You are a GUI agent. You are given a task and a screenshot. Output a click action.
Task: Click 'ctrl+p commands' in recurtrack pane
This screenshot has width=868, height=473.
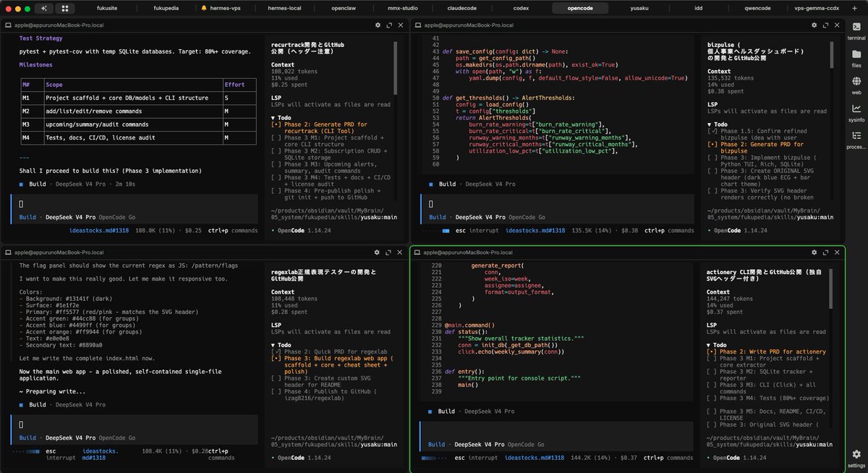click(232, 231)
